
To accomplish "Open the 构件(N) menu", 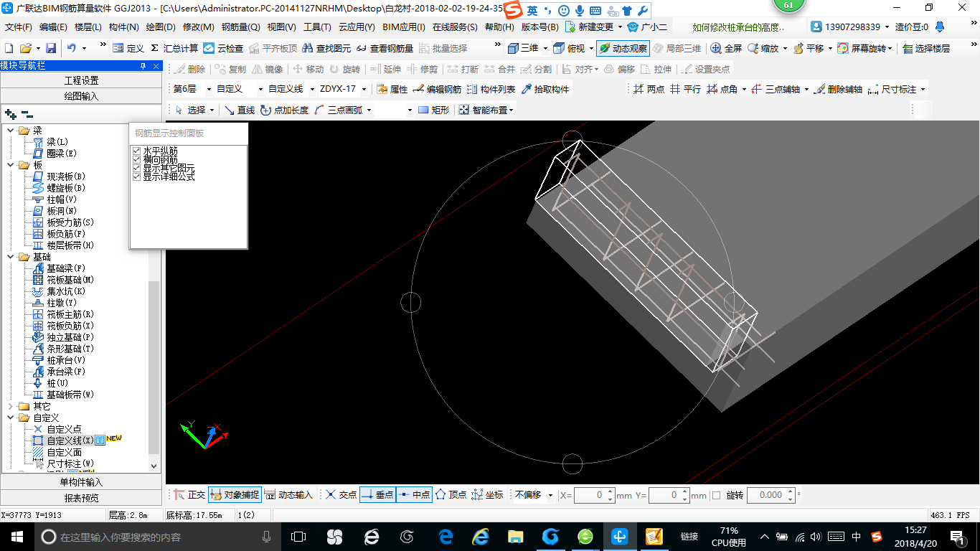I will [123, 27].
